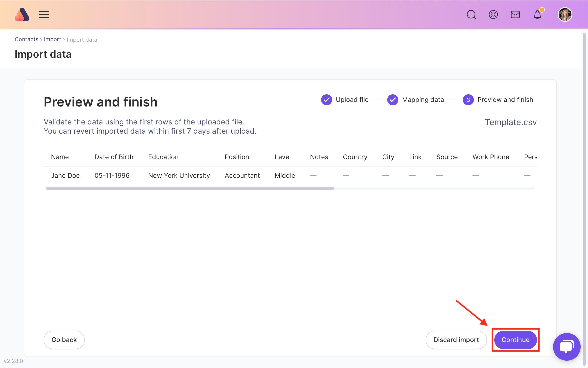This screenshot has height=368, width=588.
Task: Click the Upload file step label
Action: (352, 100)
